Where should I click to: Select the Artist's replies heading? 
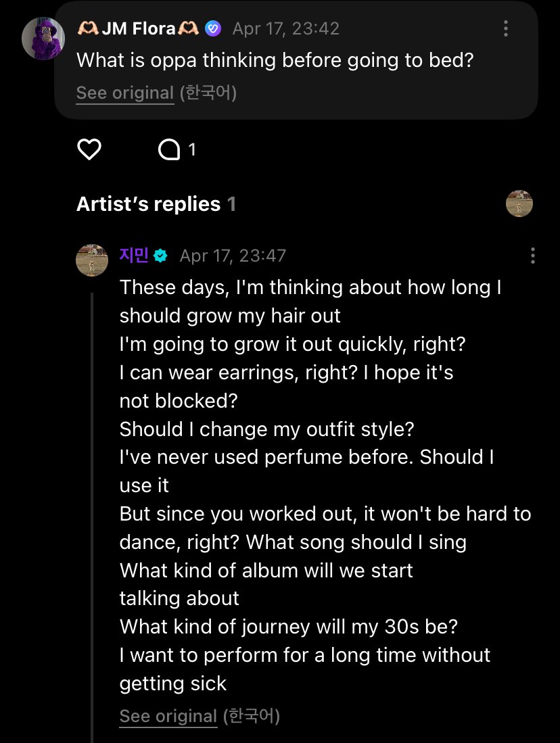click(149, 204)
